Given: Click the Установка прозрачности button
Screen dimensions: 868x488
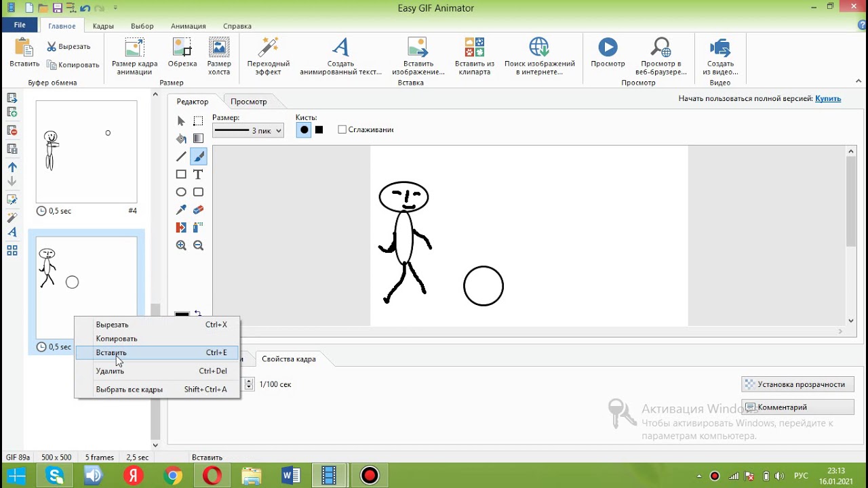Looking at the screenshot, I should 797,384.
